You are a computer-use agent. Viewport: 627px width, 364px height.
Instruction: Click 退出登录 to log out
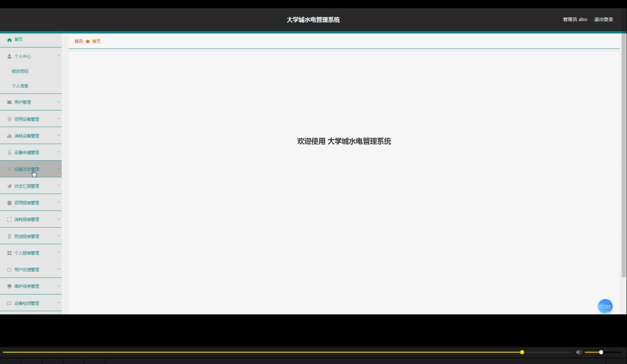click(603, 19)
